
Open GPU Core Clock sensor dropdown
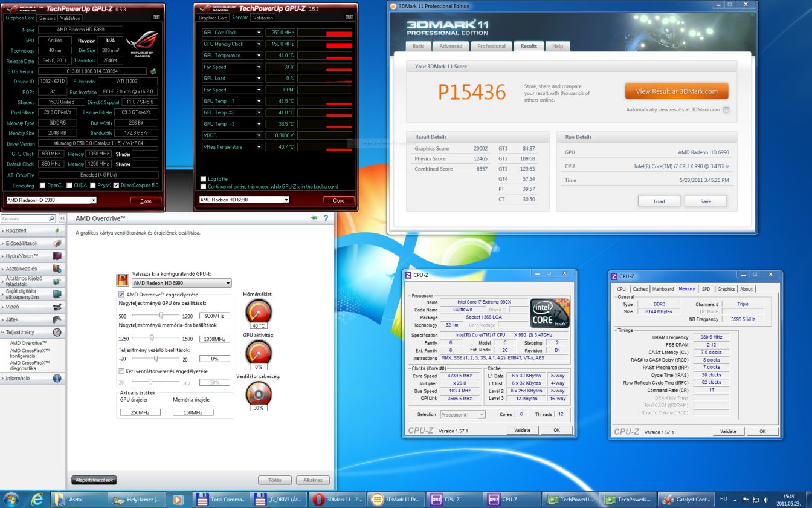(259, 33)
